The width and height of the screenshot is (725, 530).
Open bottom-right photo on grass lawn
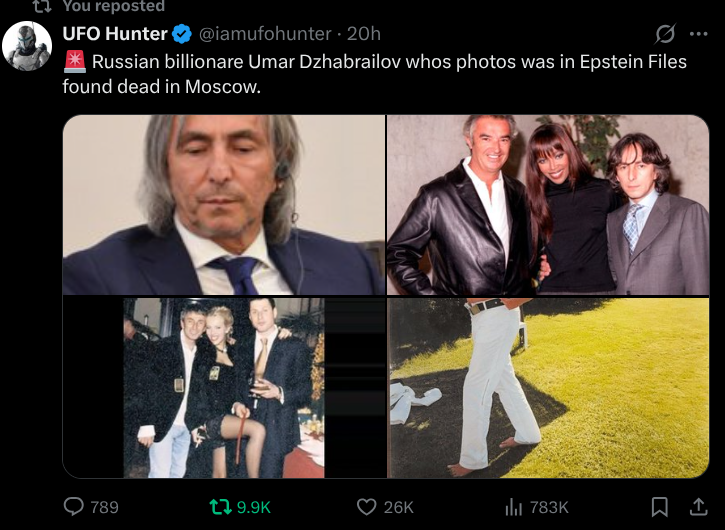click(548, 387)
